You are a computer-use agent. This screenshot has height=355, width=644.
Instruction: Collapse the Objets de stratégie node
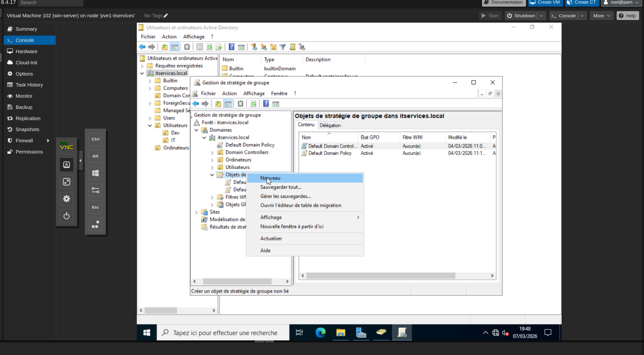click(x=212, y=175)
